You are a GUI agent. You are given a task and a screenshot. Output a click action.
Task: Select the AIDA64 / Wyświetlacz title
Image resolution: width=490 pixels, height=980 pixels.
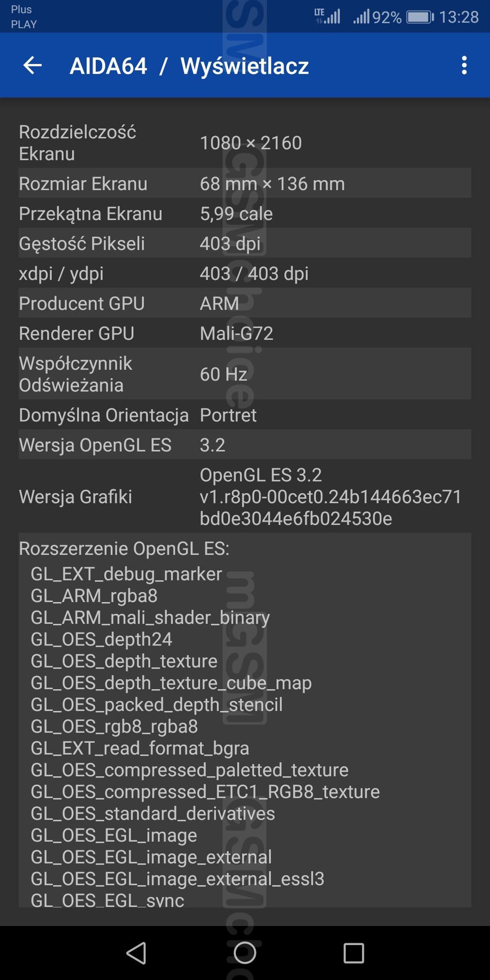coord(189,66)
